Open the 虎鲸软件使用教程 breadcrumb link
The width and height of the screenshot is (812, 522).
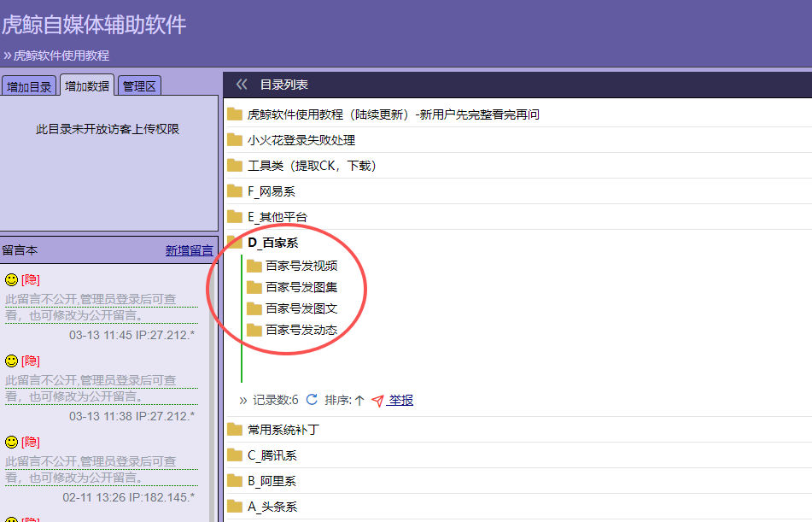pos(61,56)
